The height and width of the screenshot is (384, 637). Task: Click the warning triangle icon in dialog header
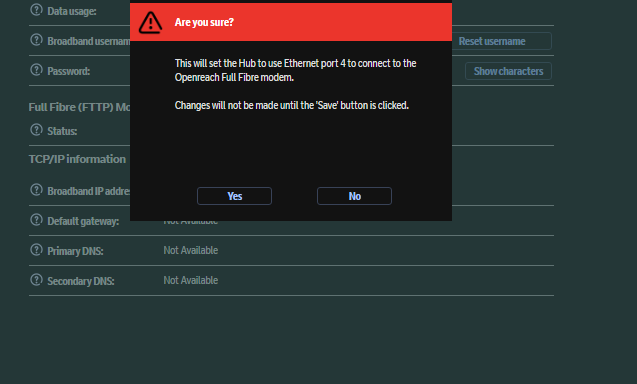[x=150, y=22]
